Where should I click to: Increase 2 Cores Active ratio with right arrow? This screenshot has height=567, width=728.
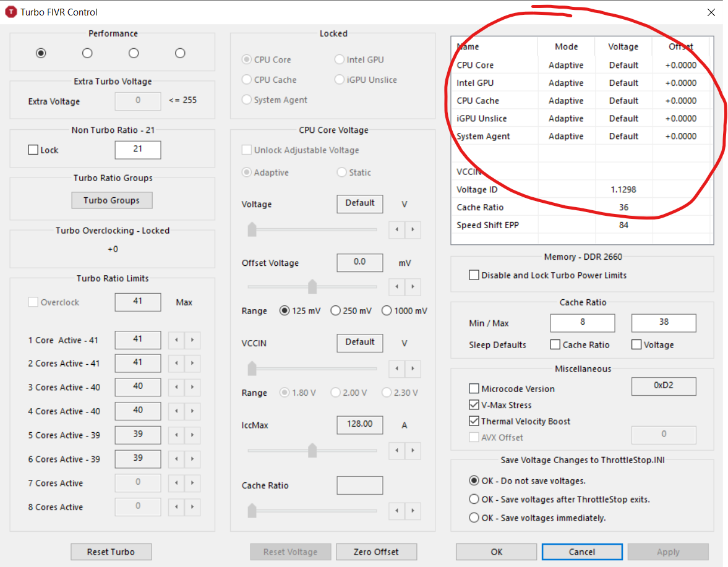192,364
